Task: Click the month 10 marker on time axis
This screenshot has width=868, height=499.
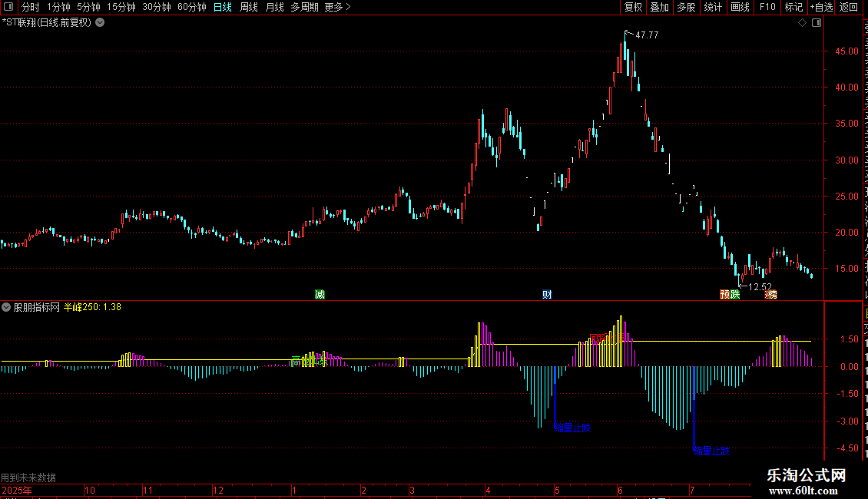Action: pos(90,490)
